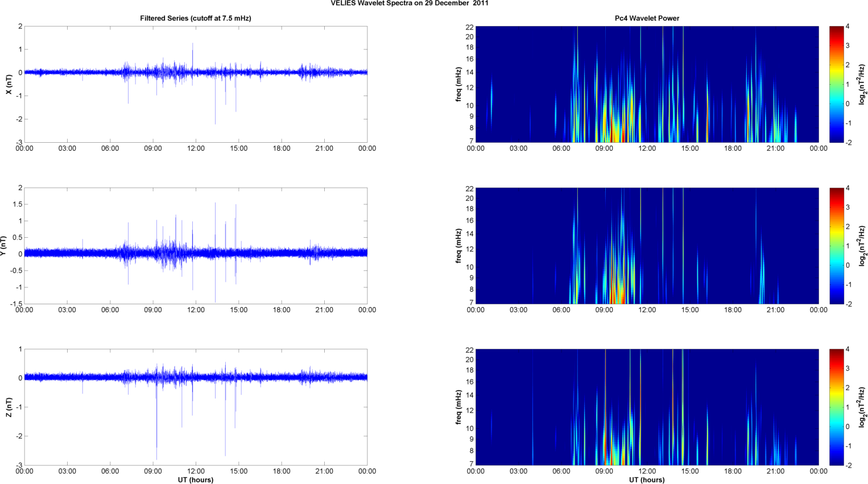Click the '-2' value on the middle colorbar scale
The width and height of the screenshot is (868, 484).
(849, 304)
